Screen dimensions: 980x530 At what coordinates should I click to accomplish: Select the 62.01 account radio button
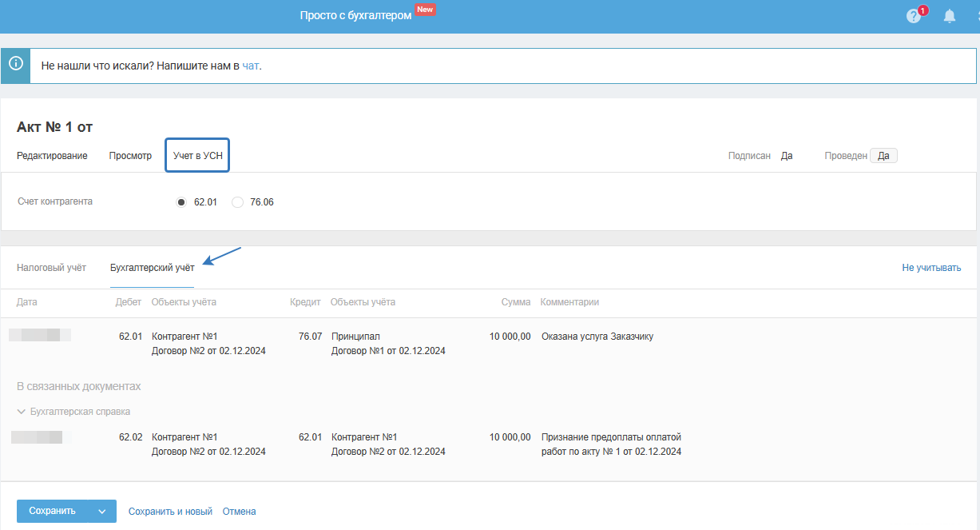181,202
